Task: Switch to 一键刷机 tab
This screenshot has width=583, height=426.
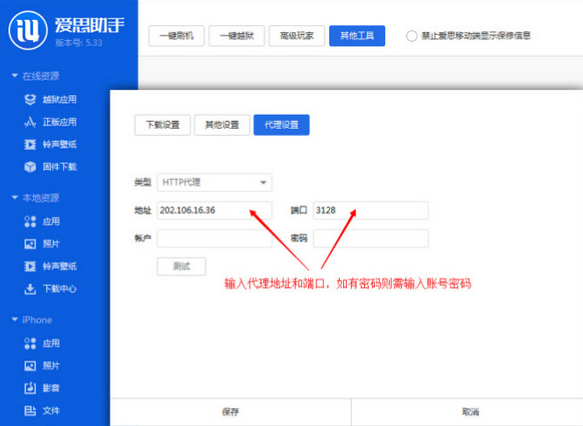Action: [177, 36]
